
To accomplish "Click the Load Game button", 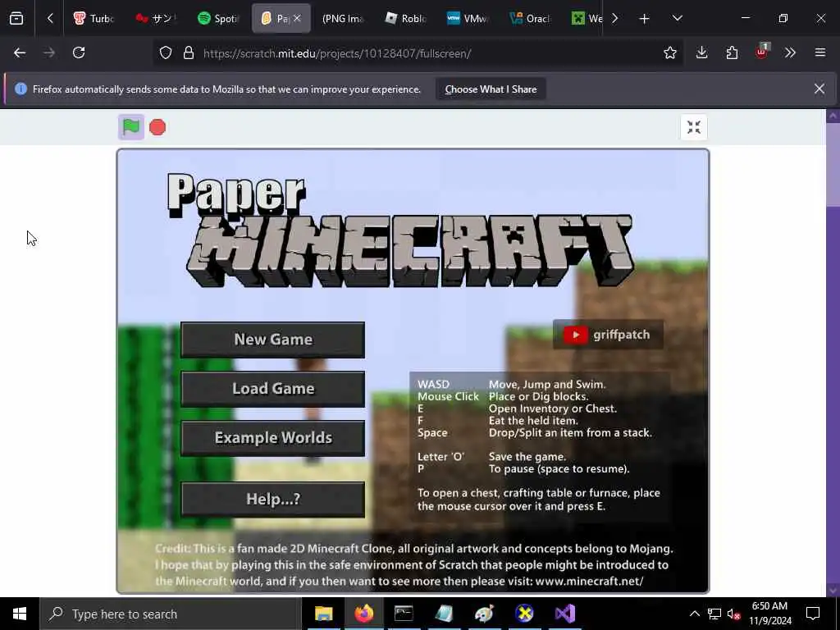I will tap(272, 389).
